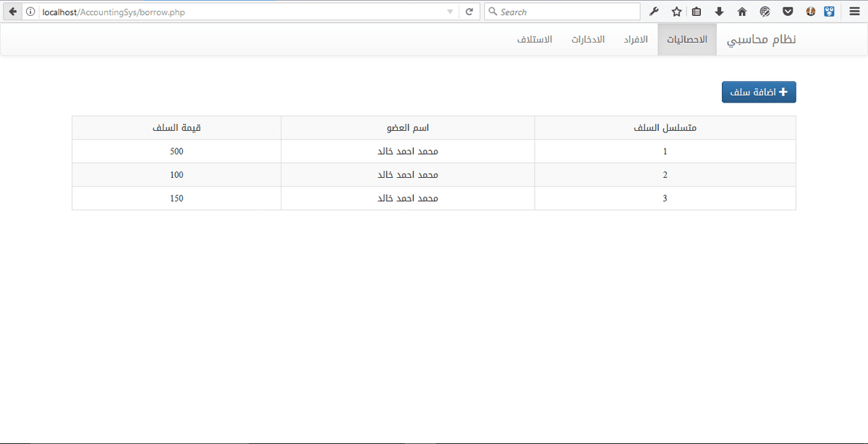
Task: Open the address bar history dropdown arrow
Action: (x=450, y=12)
